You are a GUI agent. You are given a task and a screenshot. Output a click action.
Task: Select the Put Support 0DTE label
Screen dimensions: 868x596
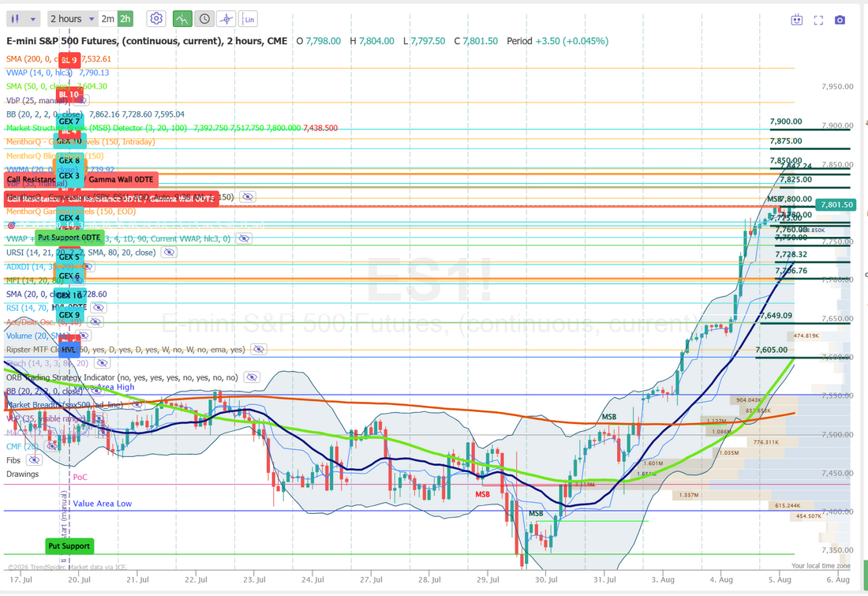[69, 238]
